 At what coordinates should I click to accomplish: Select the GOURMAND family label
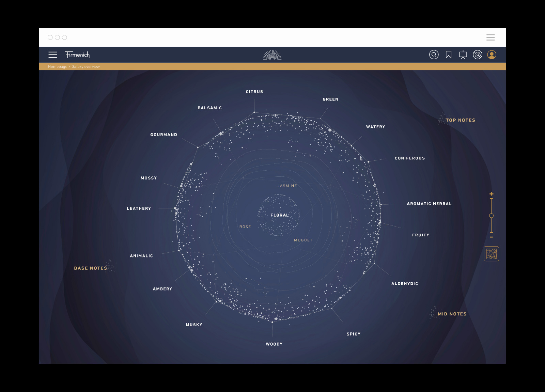164,135
